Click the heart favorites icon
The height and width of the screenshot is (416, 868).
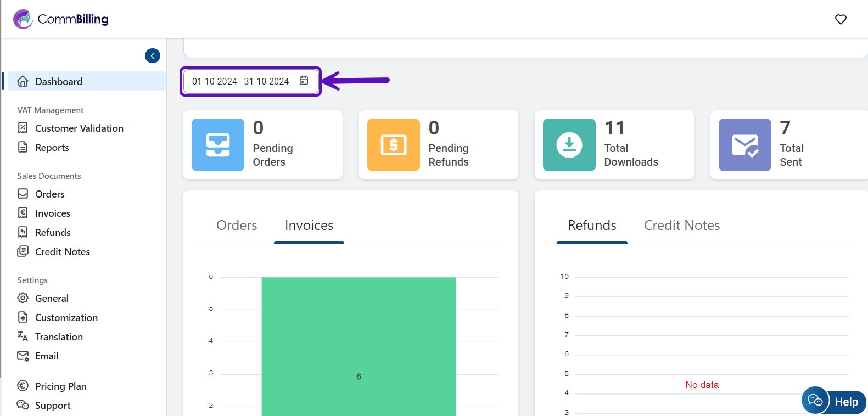(x=840, y=19)
